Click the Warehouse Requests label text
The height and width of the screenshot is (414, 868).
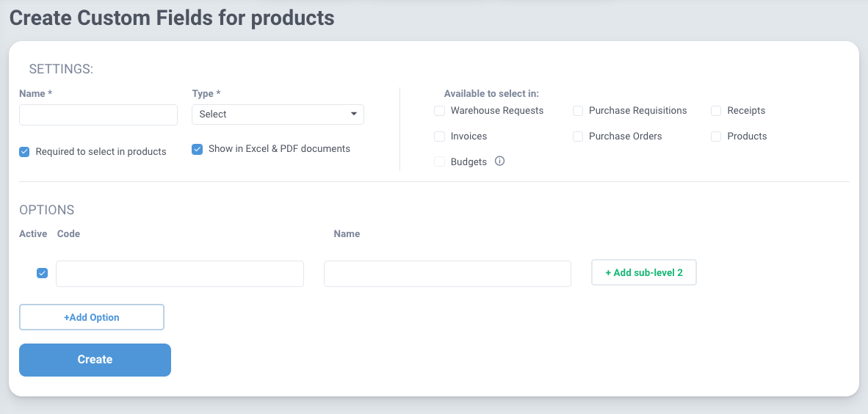pos(497,111)
